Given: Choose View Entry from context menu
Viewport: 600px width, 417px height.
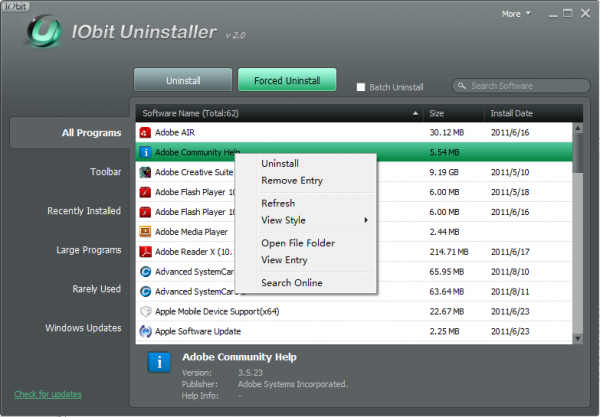Looking at the screenshot, I should click(284, 260).
